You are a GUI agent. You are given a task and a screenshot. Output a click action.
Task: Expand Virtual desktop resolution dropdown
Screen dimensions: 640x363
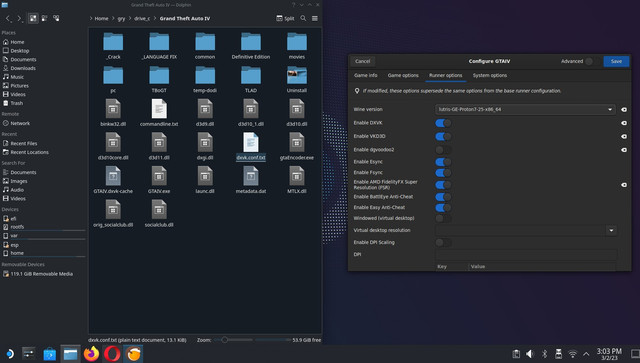pyautogui.click(x=611, y=230)
